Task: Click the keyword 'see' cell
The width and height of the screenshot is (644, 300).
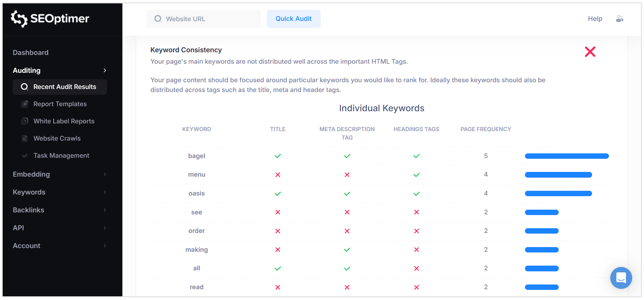Action: point(197,212)
